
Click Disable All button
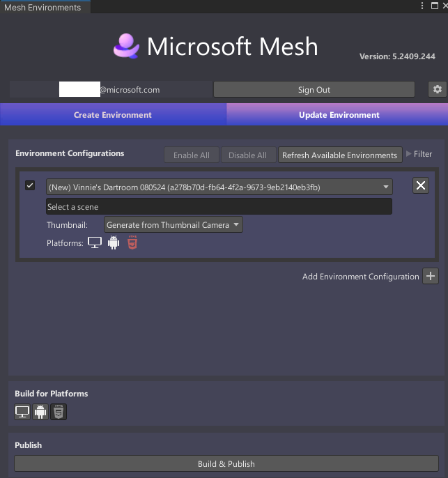[248, 155]
